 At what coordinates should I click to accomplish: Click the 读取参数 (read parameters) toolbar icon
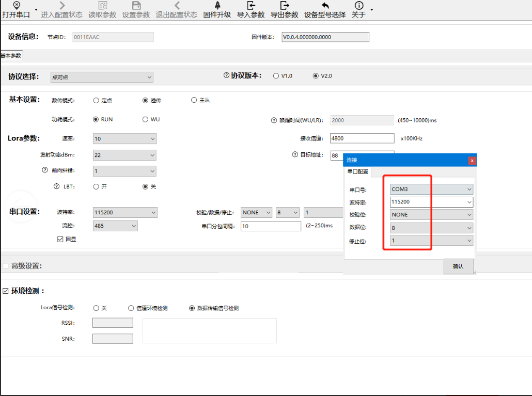point(102,6)
